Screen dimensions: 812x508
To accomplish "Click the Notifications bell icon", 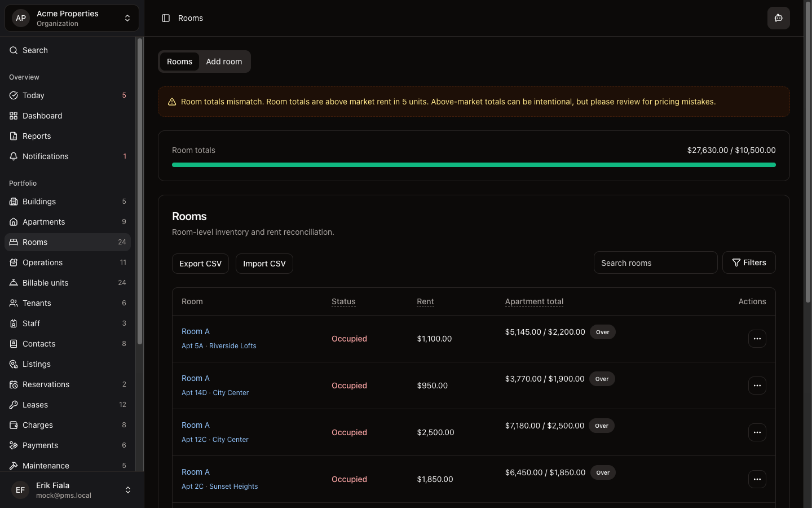I will click(14, 156).
